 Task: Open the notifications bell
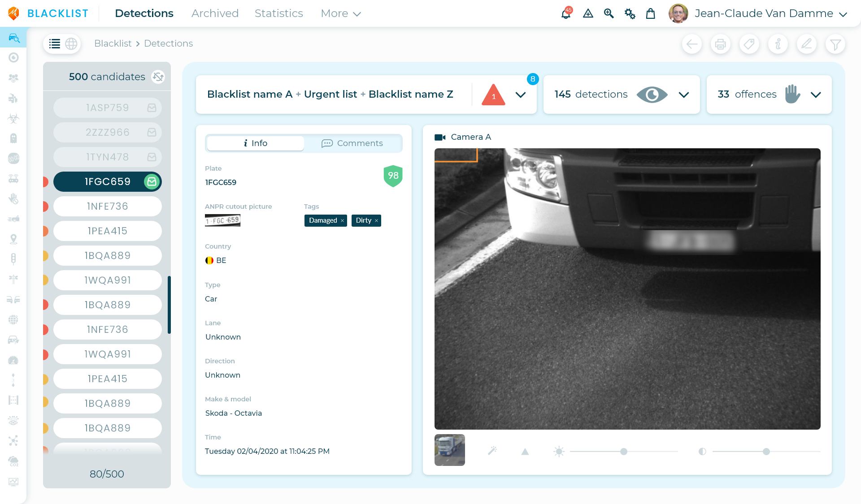[x=565, y=14]
